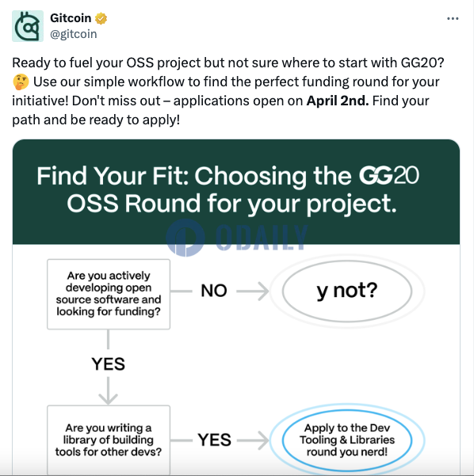The height and width of the screenshot is (476, 474).
Task: Click the ODAILY watermark logo
Action: pos(237,237)
